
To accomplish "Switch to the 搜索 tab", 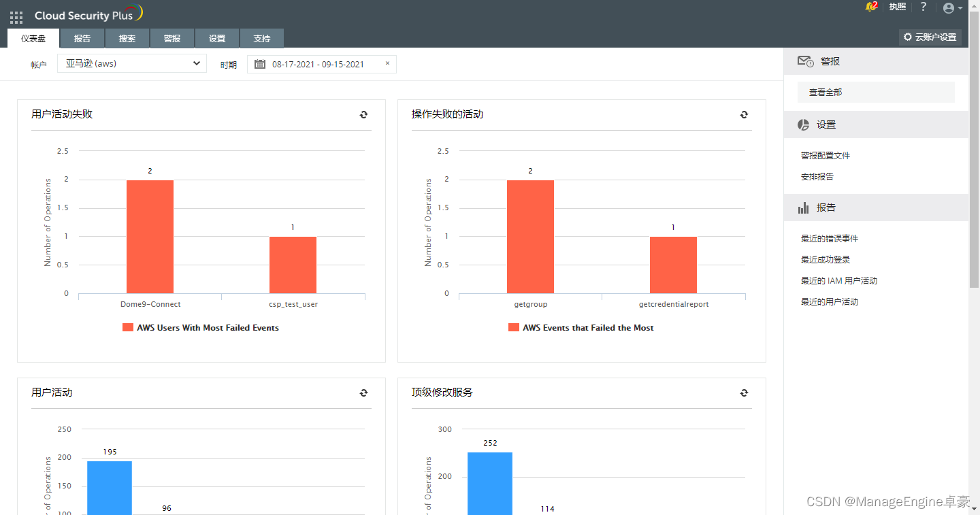I will click(127, 39).
